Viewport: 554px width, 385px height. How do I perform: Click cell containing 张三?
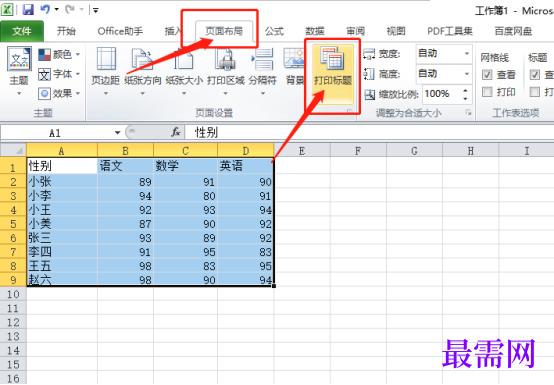pyautogui.click(x=62, y=238)
